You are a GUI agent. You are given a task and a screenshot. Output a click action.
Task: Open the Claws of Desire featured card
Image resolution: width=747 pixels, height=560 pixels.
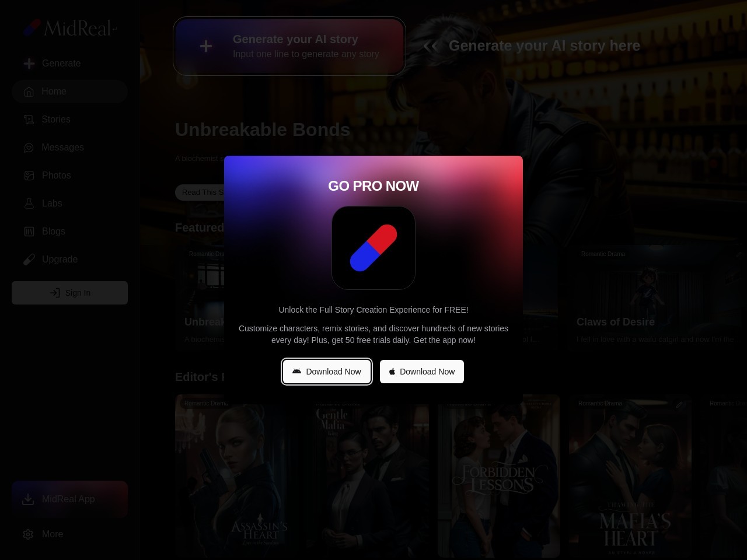[x=654, y=297]
